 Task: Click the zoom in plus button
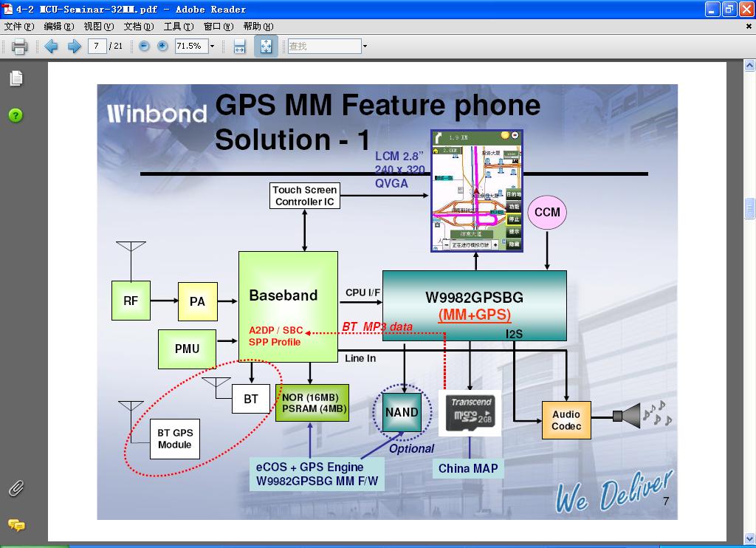[162, 47]
